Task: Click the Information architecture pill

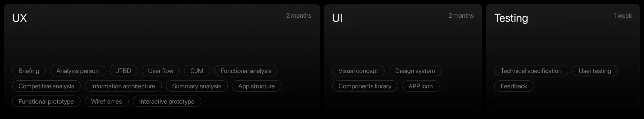Action: 123,86
